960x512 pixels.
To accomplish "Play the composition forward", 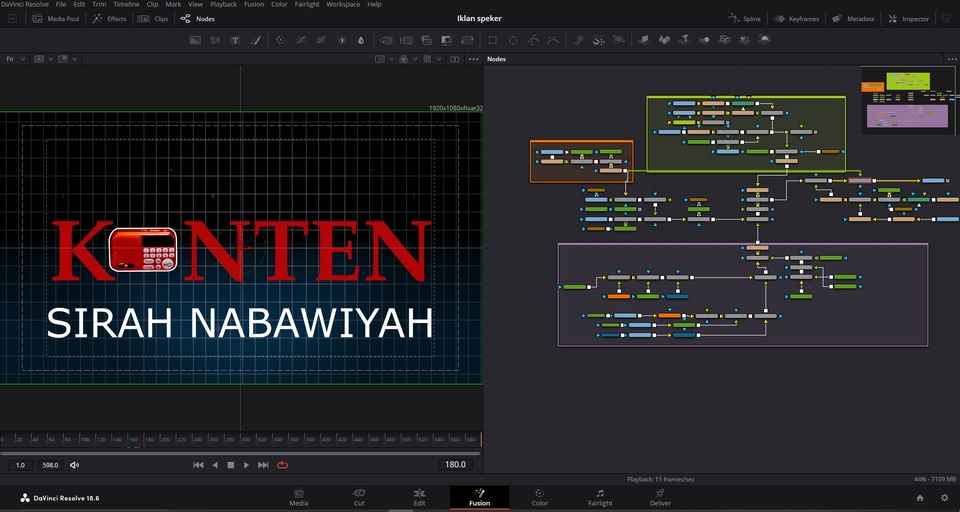I will pyautogui.click(x=246, y=465).
